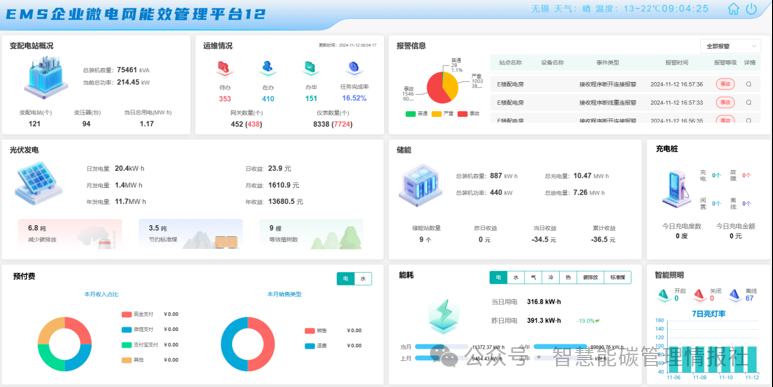The height and width of the screenshot is (387, 773).
Task: Click the charging pile station icon
Action: click(x=676, y=188)
